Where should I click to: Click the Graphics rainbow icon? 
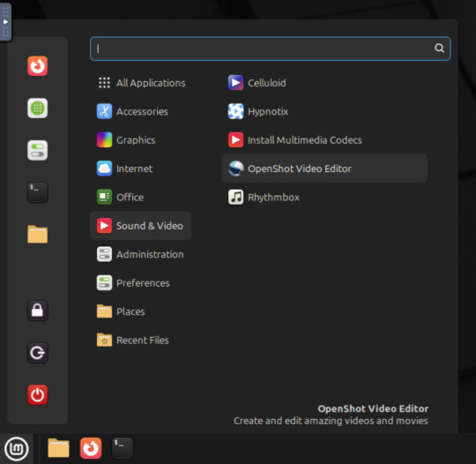click(104, 139)
